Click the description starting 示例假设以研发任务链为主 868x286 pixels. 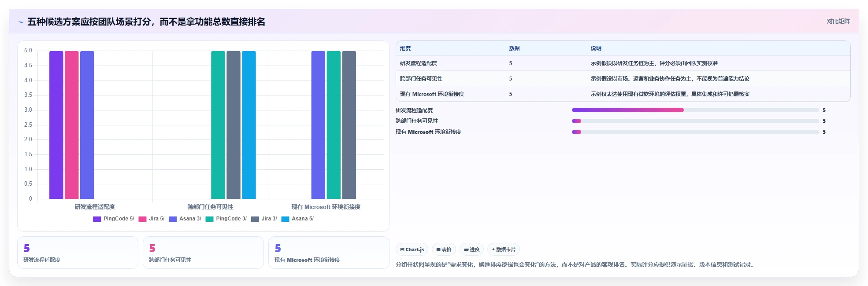point(654,63)
